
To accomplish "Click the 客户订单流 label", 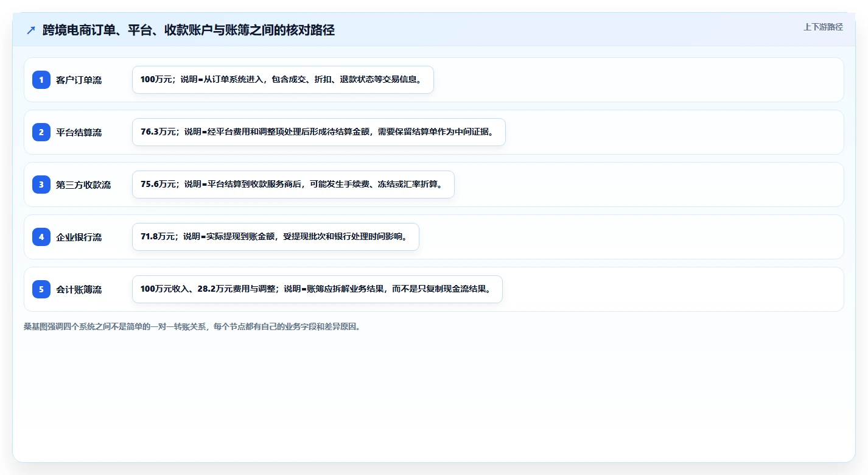I will click(79, 80).
